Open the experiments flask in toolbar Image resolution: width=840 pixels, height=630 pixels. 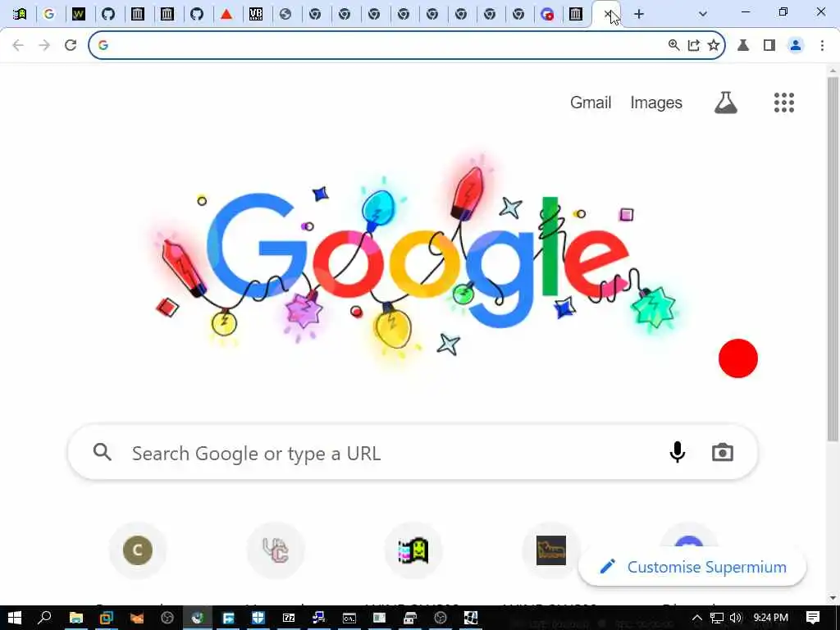tap(743, 45)
